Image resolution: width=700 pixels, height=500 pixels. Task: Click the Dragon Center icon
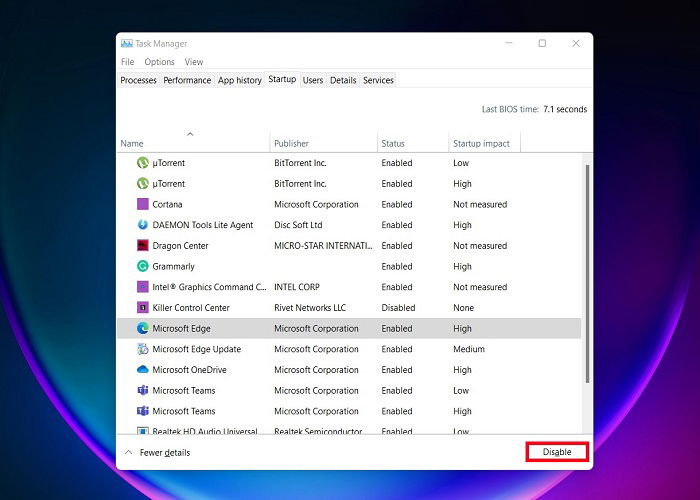click(142, 245)
